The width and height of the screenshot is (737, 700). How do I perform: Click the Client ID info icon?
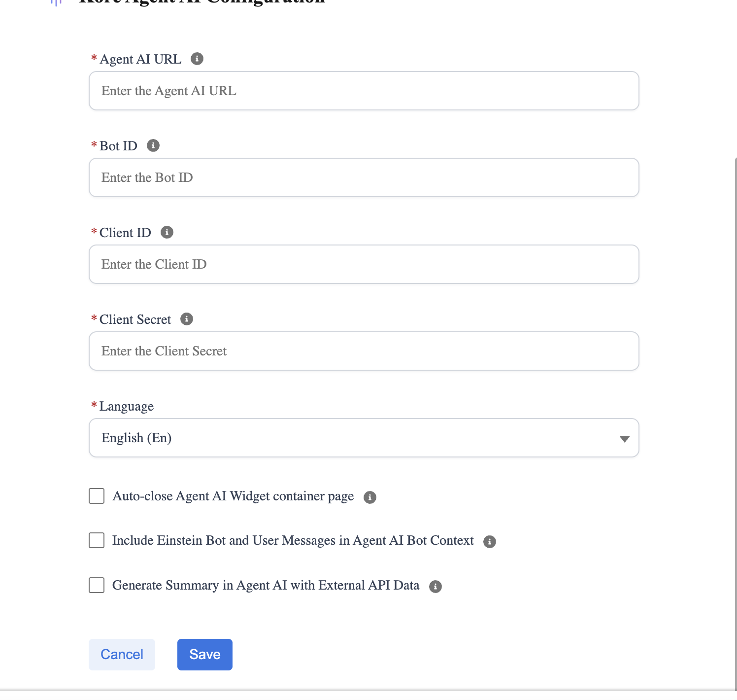(x=167, y=232)
